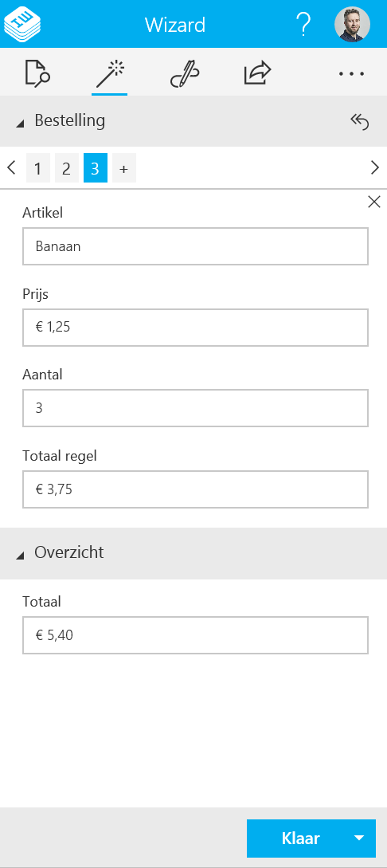Open the share arrow icon tab
Image resolution: width=387 pixels, height=868 pixels.
[x=258, y=73]
